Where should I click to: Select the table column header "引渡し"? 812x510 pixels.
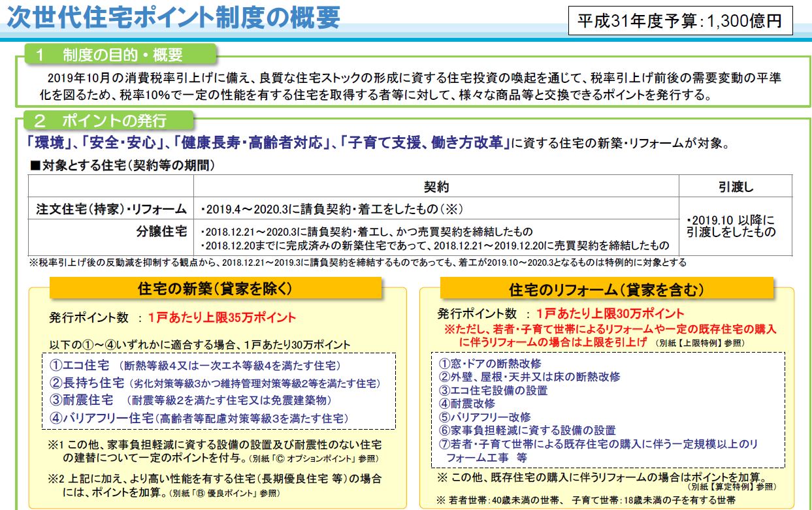[x=736, y=187]
